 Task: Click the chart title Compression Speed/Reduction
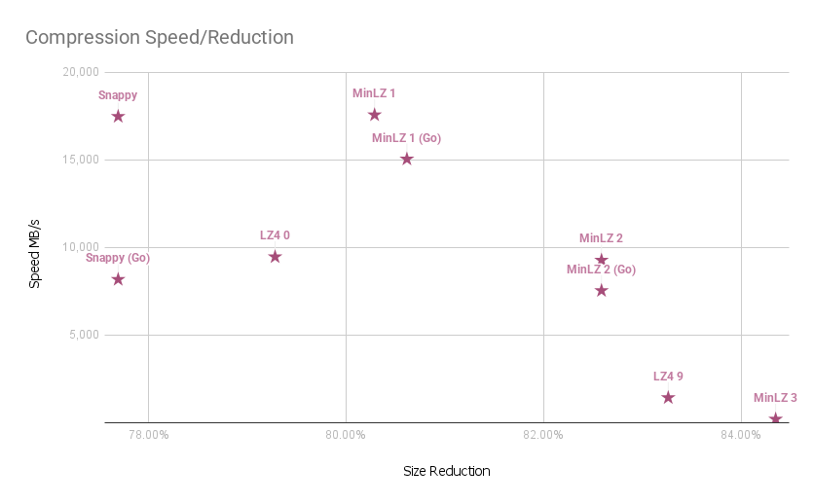160,37
